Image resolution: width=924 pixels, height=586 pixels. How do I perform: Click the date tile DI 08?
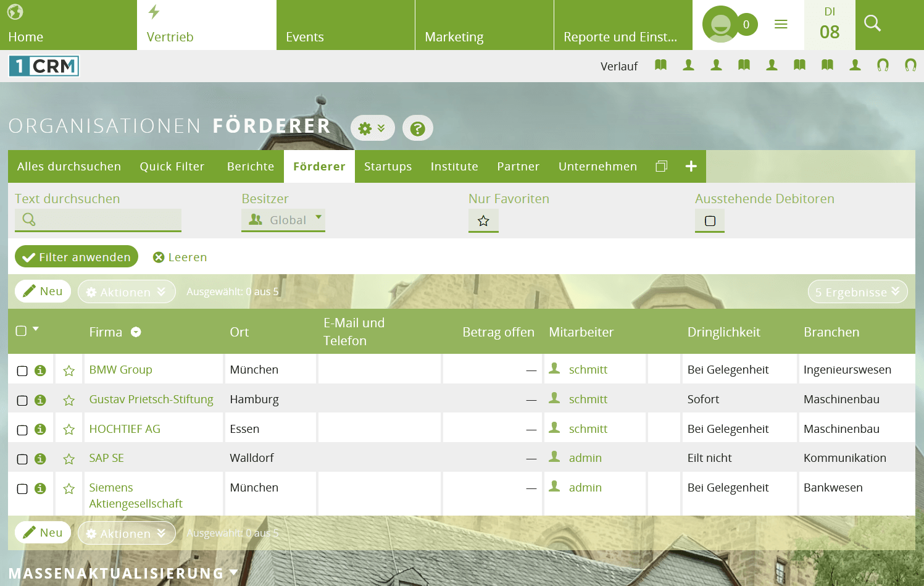(x=830, y=25)
